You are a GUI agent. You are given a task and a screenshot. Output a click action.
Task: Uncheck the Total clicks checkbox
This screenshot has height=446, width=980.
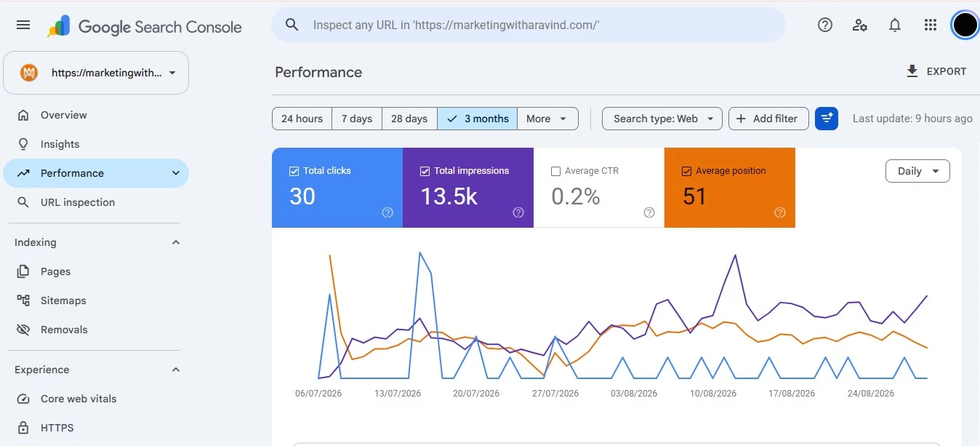point(294,171)
